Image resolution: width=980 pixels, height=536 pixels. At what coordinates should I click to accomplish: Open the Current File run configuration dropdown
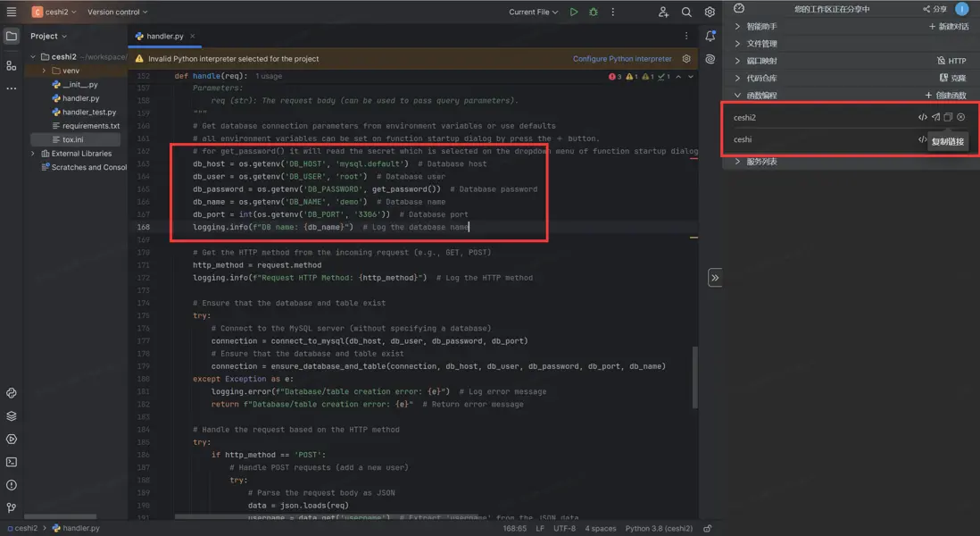(533, 13)
